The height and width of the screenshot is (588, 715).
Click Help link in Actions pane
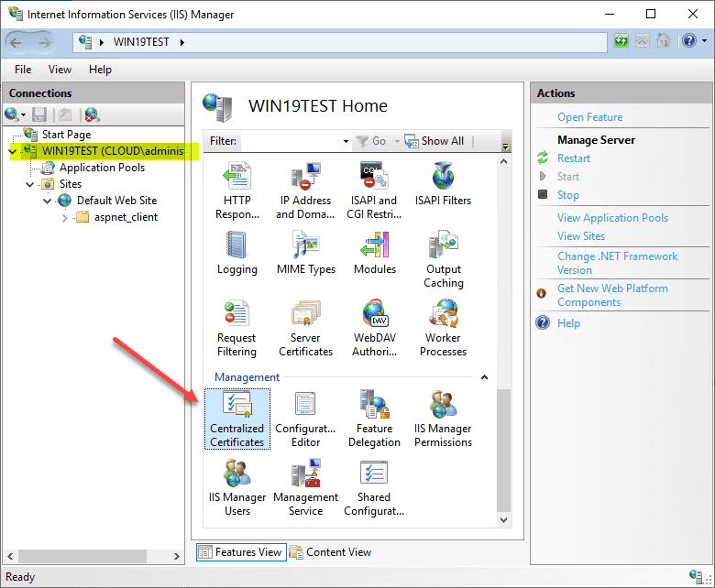click(568, 323)
